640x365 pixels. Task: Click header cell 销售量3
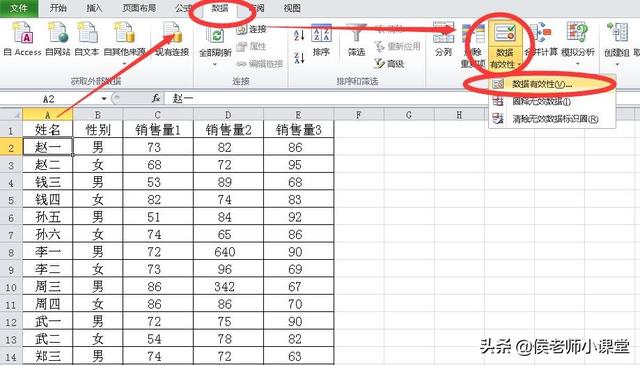click(298, 130)
